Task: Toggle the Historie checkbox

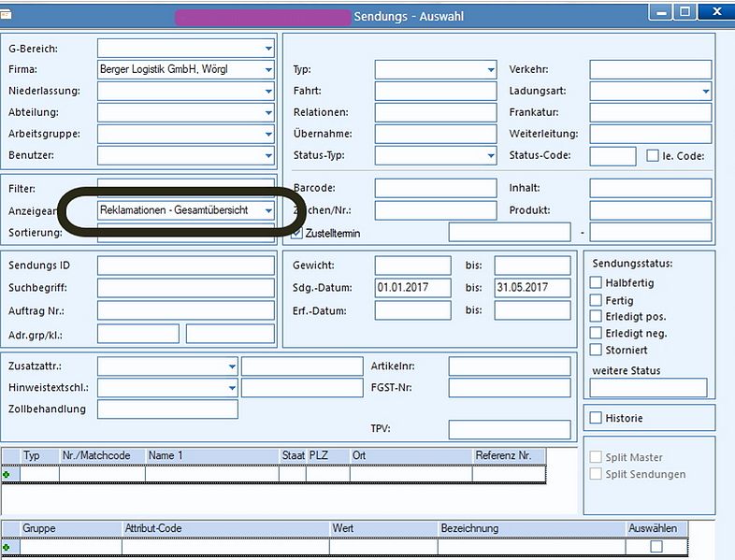Action: tap(596, 418)
